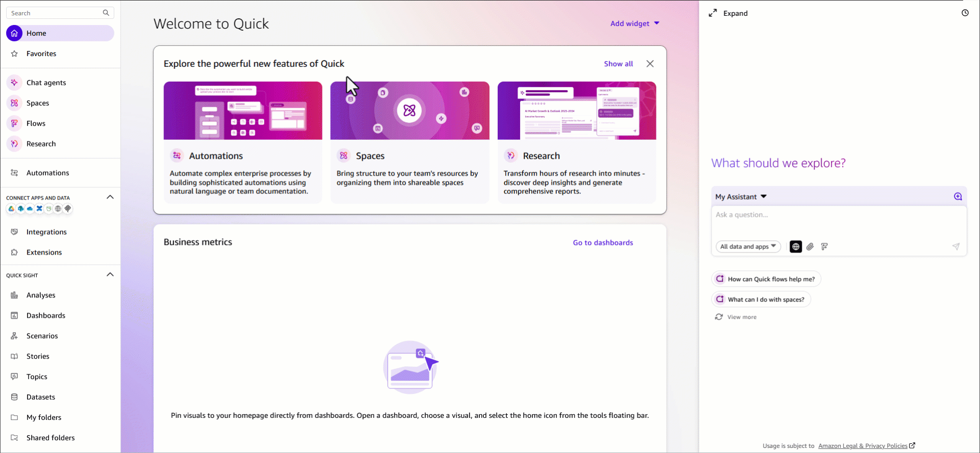Select Dashboards in the sidebar
Image resolution: width=980 pixels, height=453 pixels.
point(45,316)
